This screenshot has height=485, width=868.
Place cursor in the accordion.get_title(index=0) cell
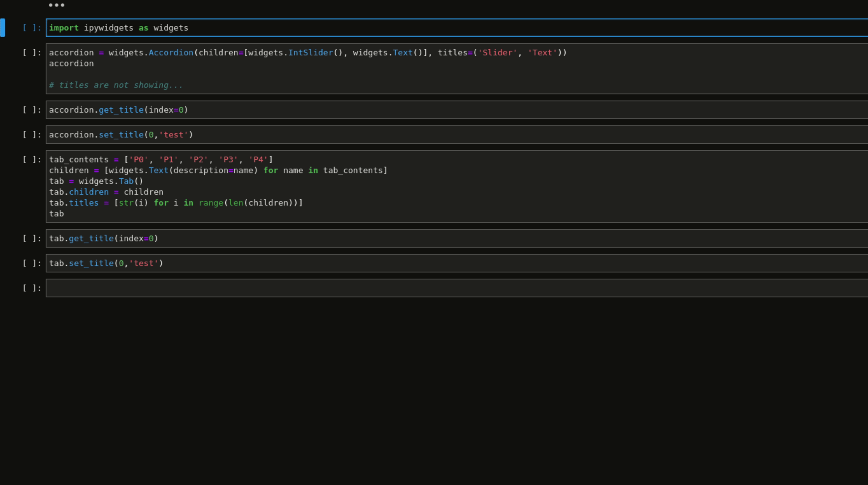(x=118, y=109)
